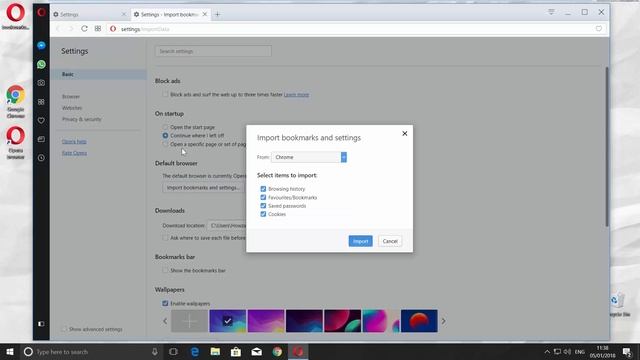Open Websites settings section

click(x=72, y=108)
